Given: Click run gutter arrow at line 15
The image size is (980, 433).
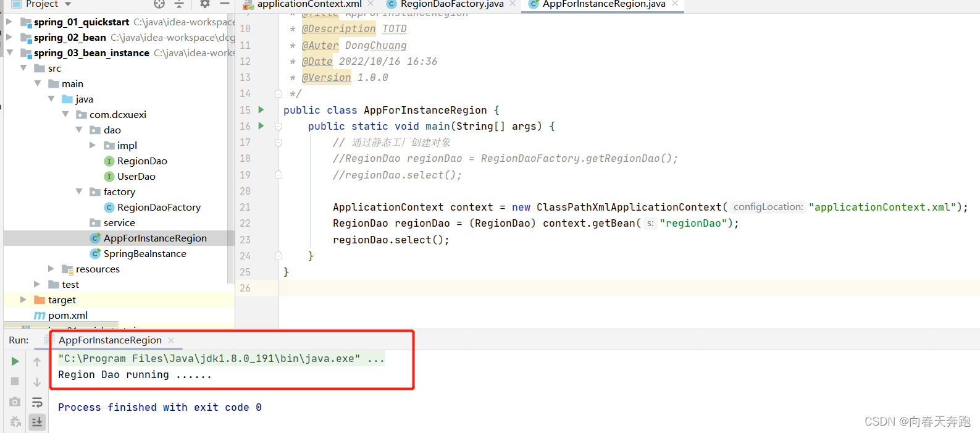Looking at the screenshot, I should 261,110.
